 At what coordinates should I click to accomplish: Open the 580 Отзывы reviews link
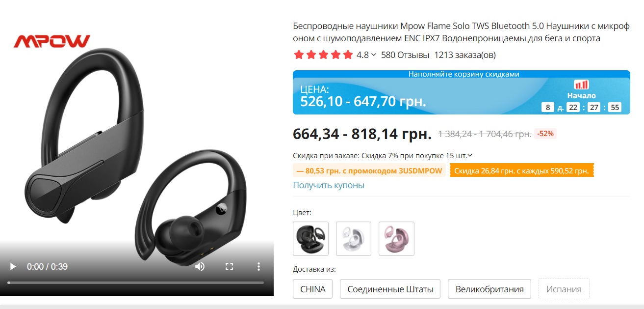405,55
